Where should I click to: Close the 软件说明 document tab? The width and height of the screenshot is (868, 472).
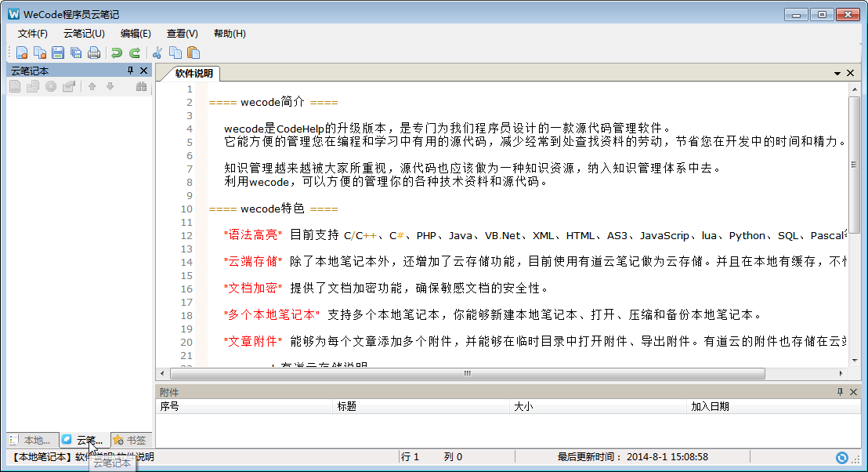pos(850,73)
